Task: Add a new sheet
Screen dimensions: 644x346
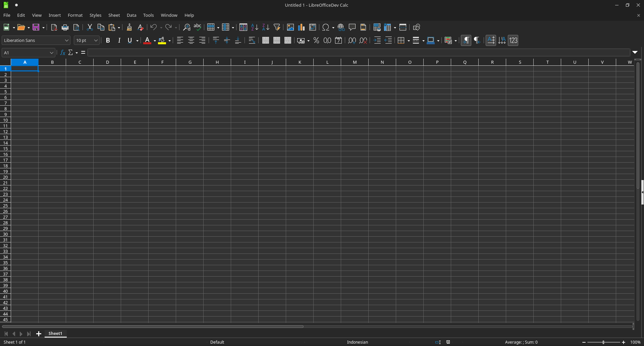Action: pos(39,334)
